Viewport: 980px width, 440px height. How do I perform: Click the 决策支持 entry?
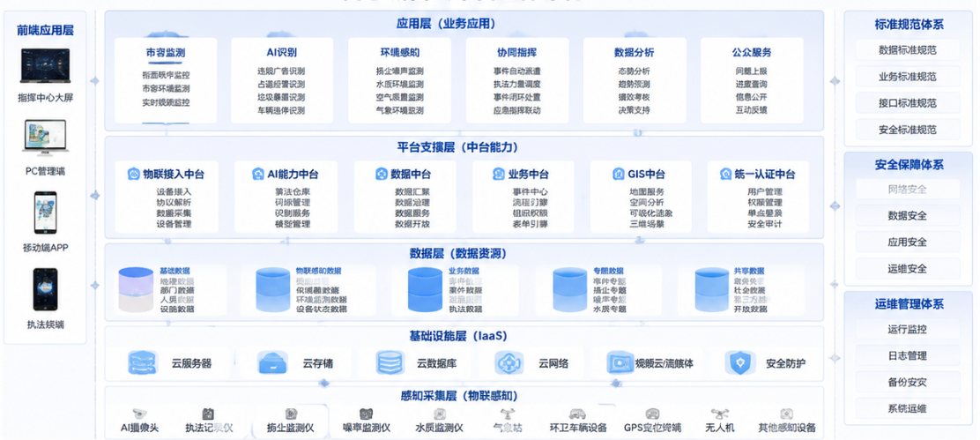click(635, 110)
